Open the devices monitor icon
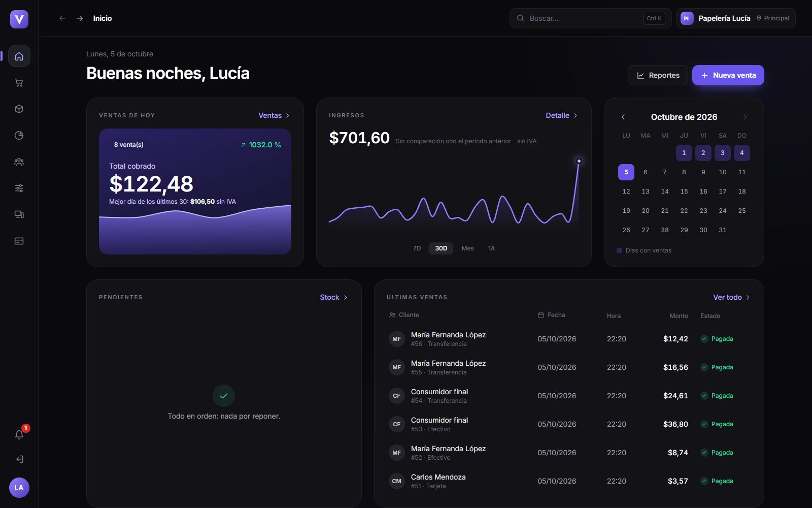This screenshot has height=508, width=812. (x=19, y=215)
